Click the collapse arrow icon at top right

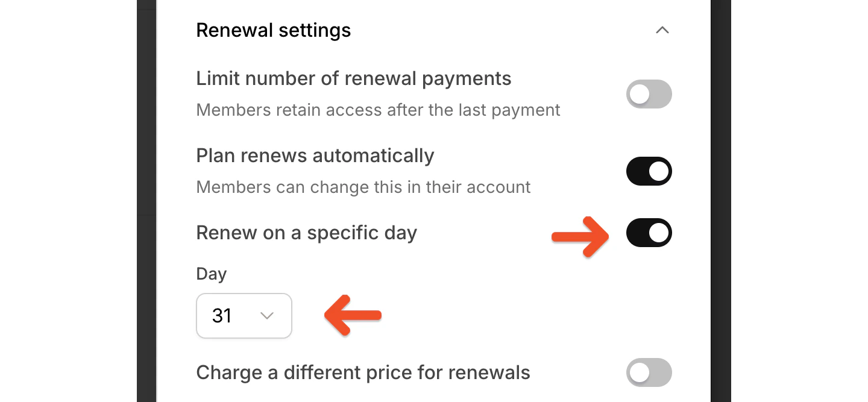point(662,30)
